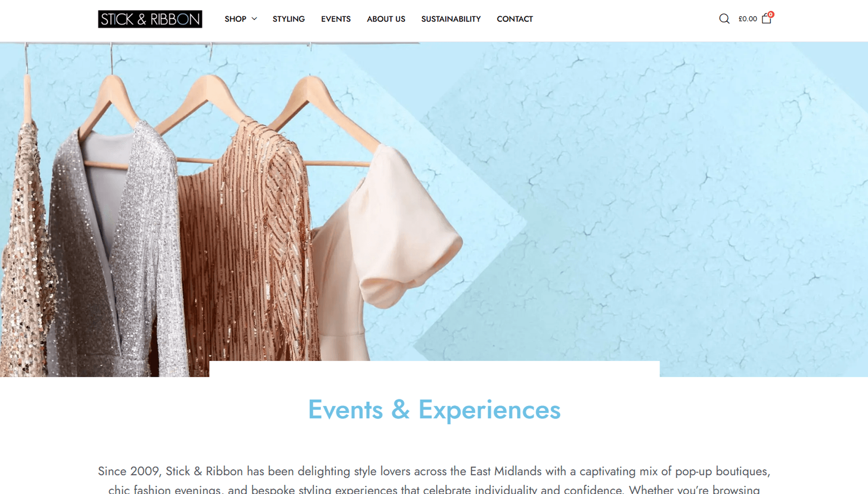This screenshot has width=868, height=494.
Task: Click the £0.00 cart total
Action: click(x=748, y=19)
